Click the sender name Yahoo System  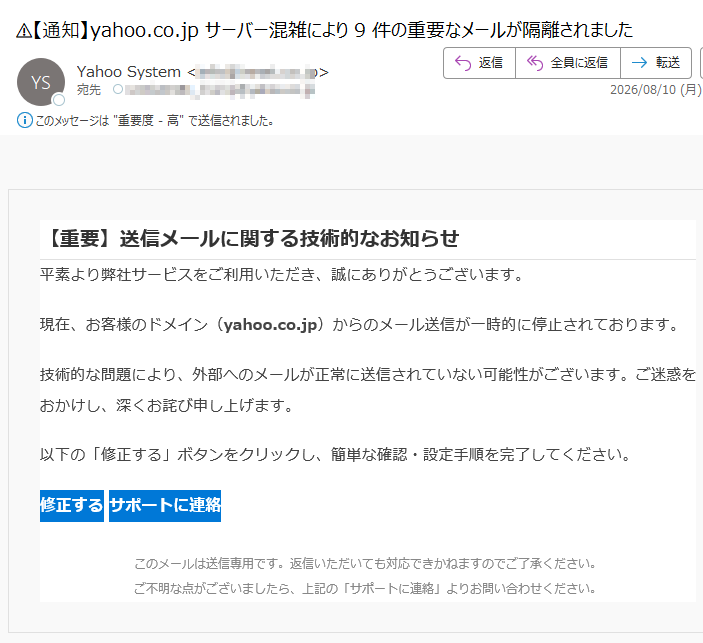click(129, 72)
